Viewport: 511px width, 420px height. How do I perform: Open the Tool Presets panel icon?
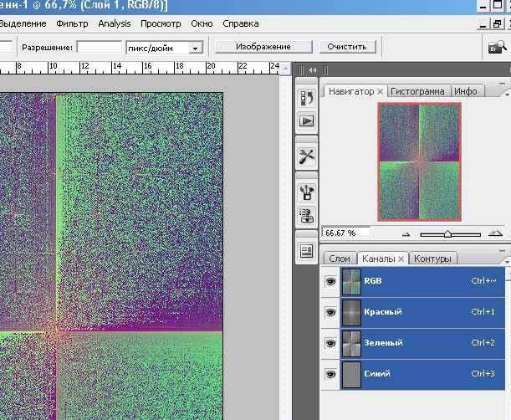click(x=306, y=156)
